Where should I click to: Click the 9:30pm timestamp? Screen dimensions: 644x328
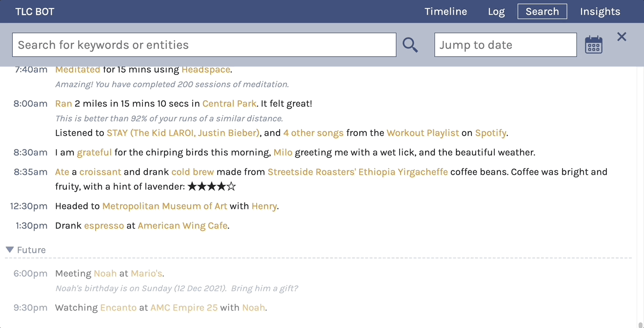30,307
